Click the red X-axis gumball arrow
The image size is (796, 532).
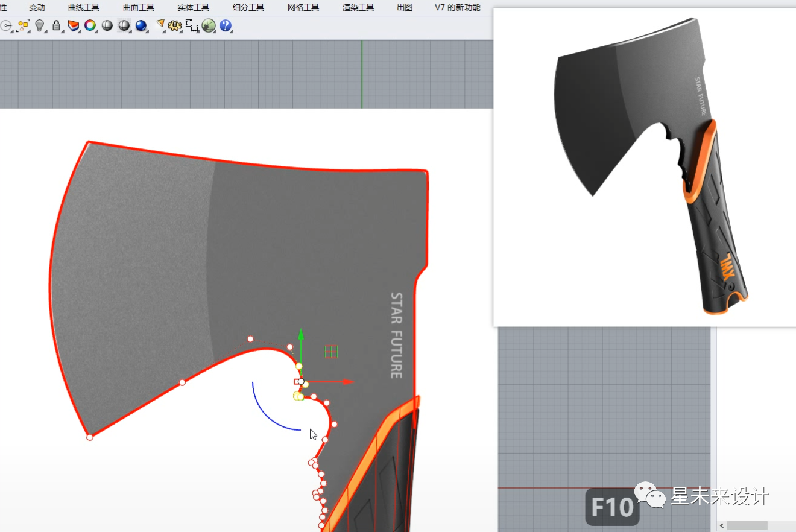[347, 382]
